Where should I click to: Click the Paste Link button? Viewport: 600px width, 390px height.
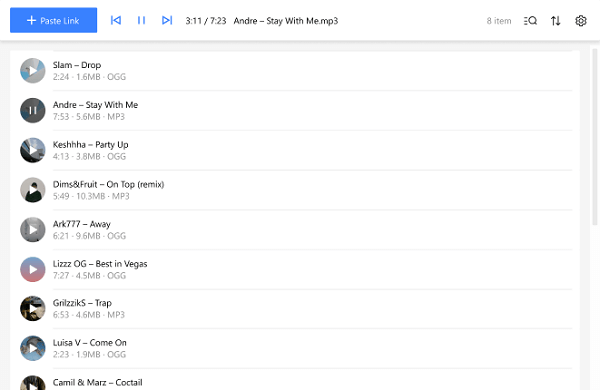[x=54, y=20]
